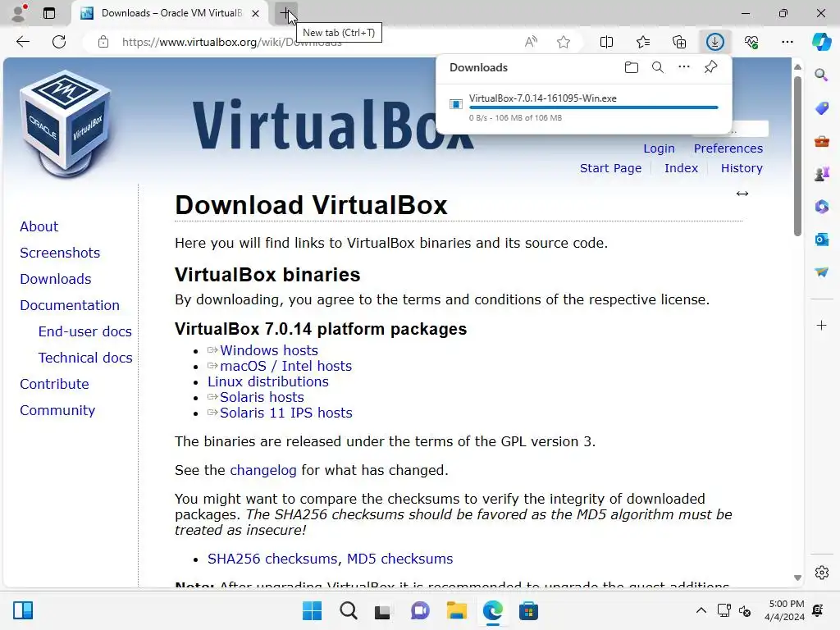
Task: Click the address bar URL
Action: click(x=232, y=42)
